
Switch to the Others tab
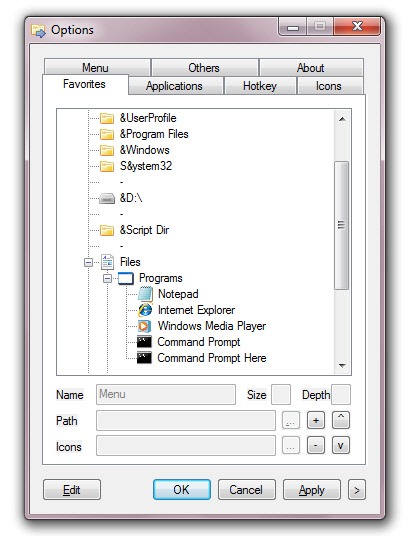pos(204,67)
